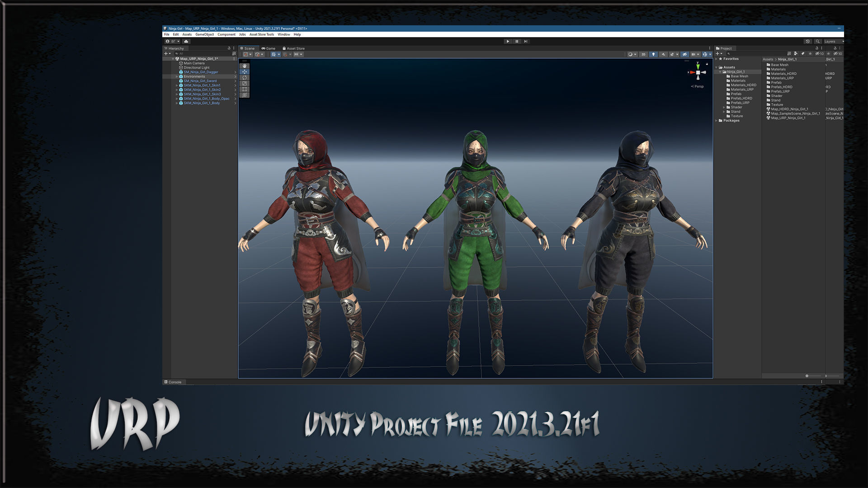Open the Console panel kebab menu

[821, 382]
